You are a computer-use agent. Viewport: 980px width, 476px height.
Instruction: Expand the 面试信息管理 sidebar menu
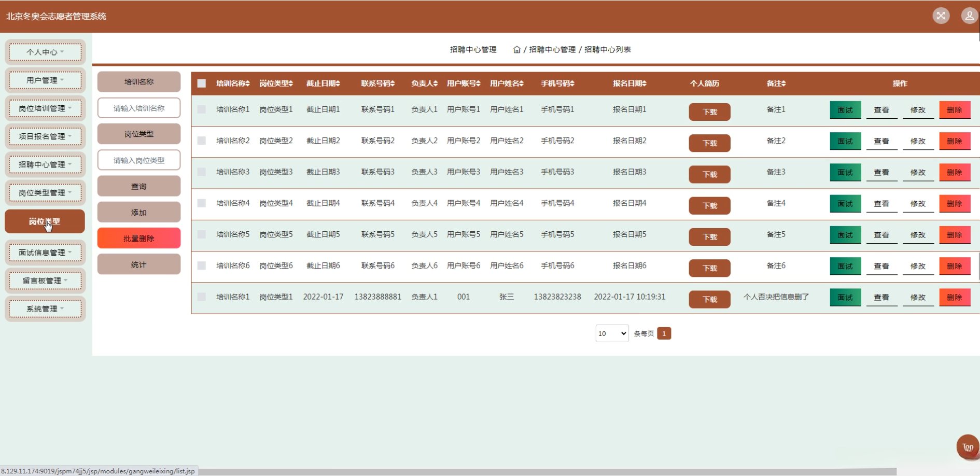[45, 253]
